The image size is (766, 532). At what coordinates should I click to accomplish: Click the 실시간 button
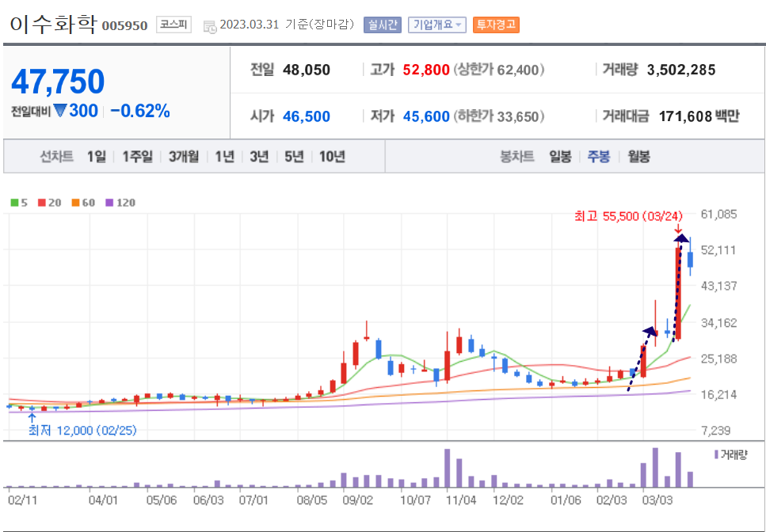[x=382, y=25]
